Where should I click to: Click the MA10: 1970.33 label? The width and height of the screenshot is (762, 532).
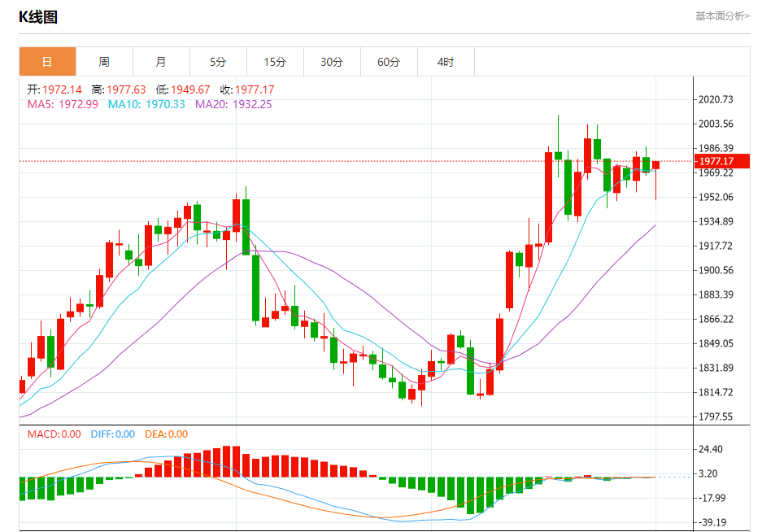point(146,105)
